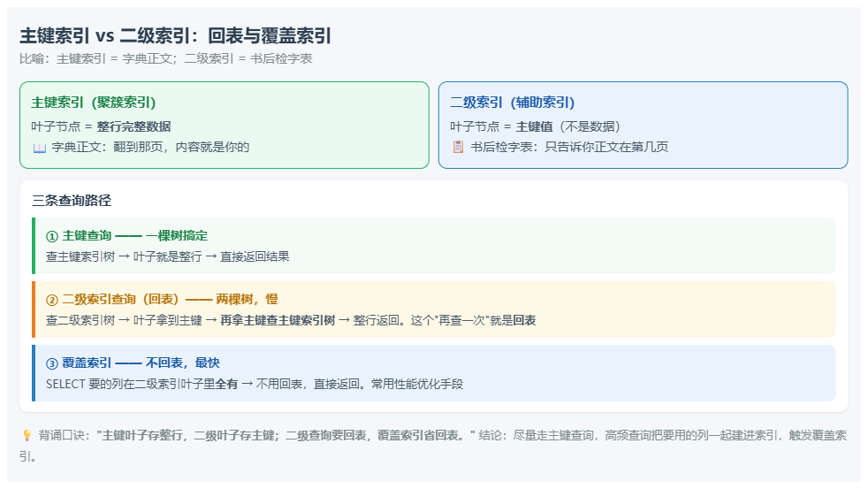Click the text 'SELECT 要的列在二级索引叶子里全有'
Viewport: 868px width, 489px height.
coord(141,385)
